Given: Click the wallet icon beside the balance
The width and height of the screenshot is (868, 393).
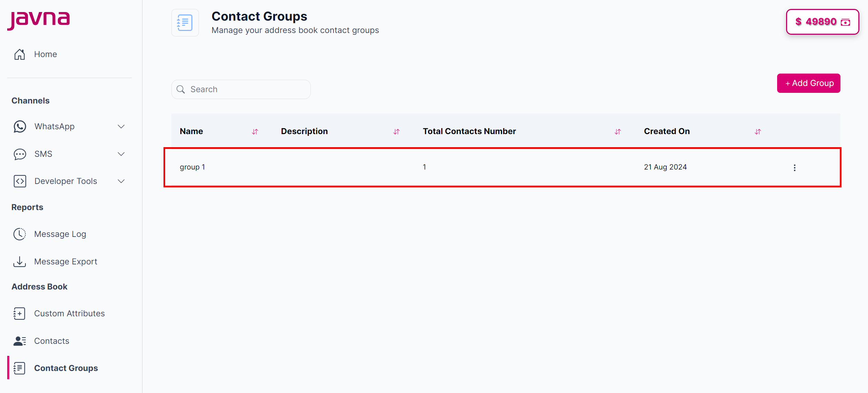Looking at the screenshot, I should click(x=846, y=22).
